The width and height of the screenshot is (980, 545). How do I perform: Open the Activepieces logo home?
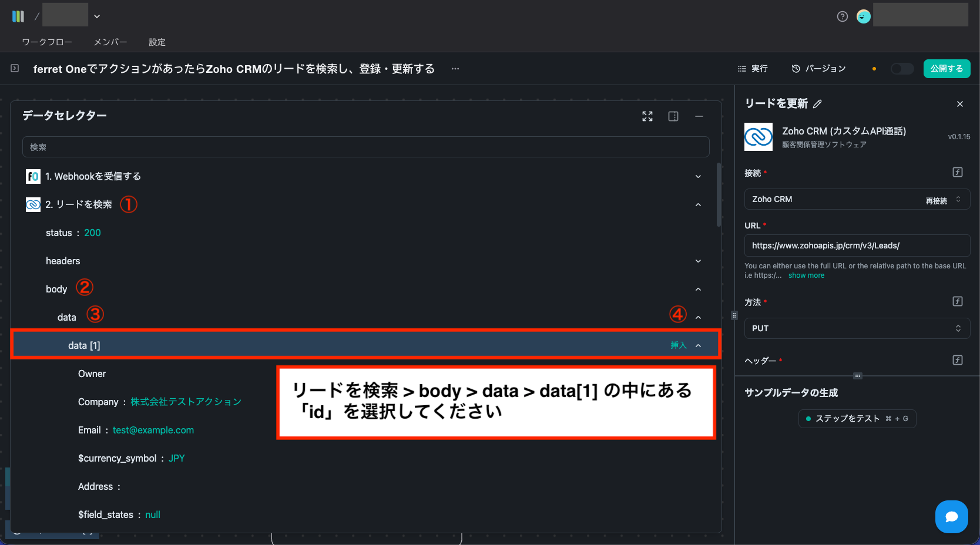(18, 16)
